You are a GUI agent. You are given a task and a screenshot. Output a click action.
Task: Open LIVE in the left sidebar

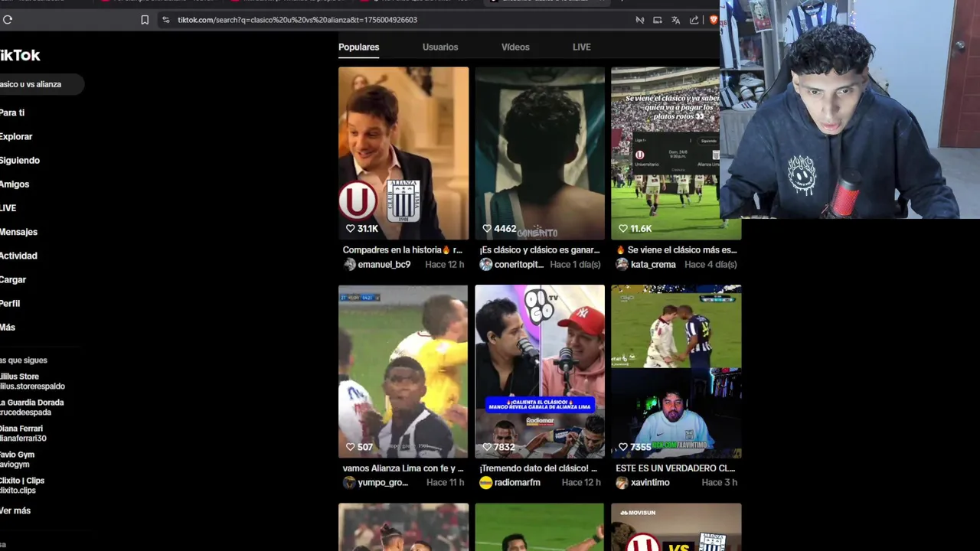8,207
